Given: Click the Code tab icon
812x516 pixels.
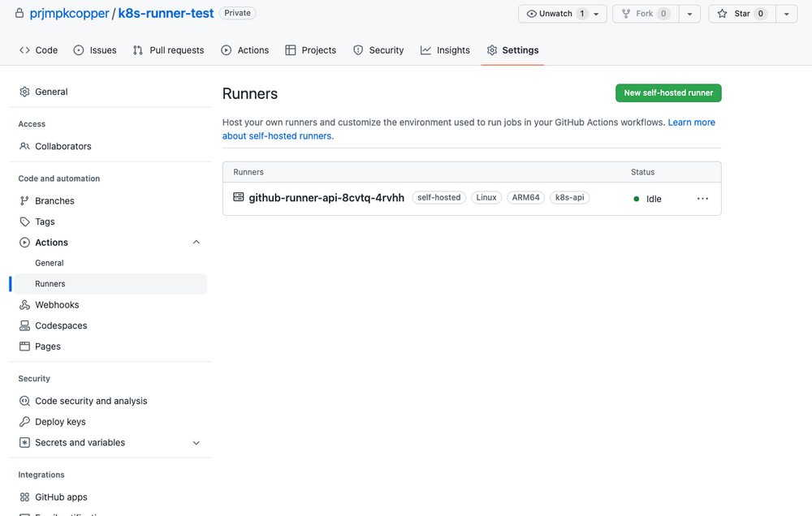Looking at the screenshot, I should point(25,49).
